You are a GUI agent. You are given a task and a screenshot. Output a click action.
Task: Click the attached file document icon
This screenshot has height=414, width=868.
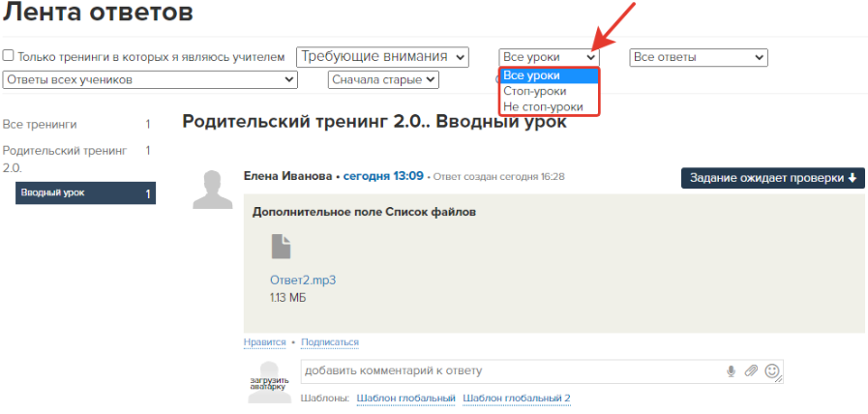tap(282, 247)
